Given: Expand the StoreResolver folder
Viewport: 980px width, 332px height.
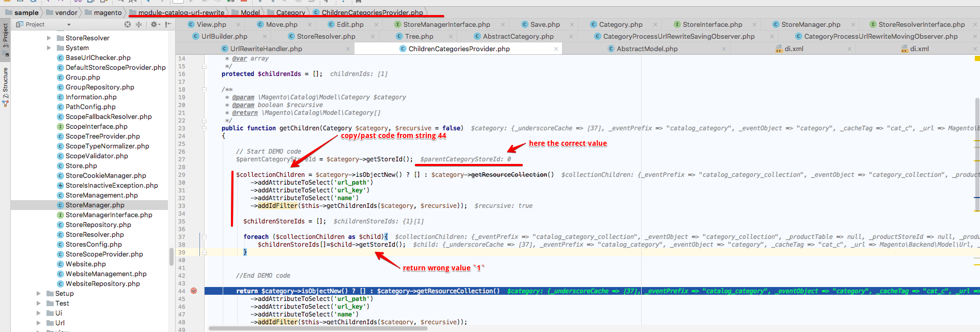Looking at the screenshot, I should (x=49, y=38).
